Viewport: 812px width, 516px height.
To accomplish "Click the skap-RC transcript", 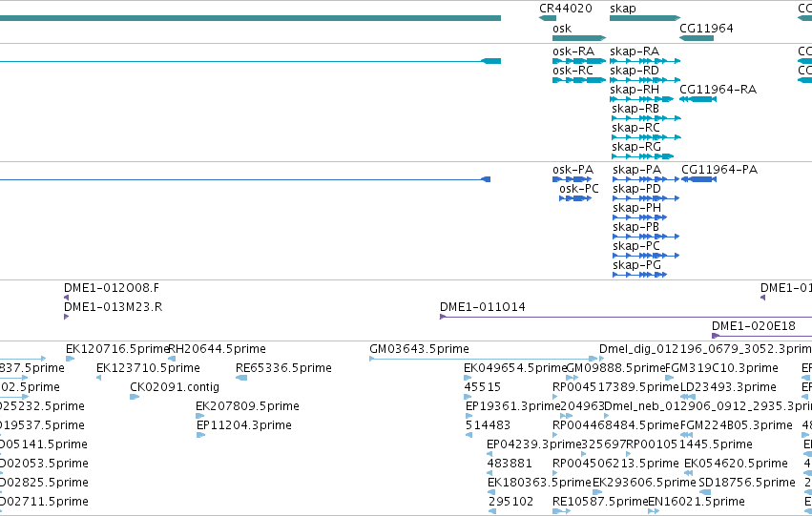I will 646,137.
